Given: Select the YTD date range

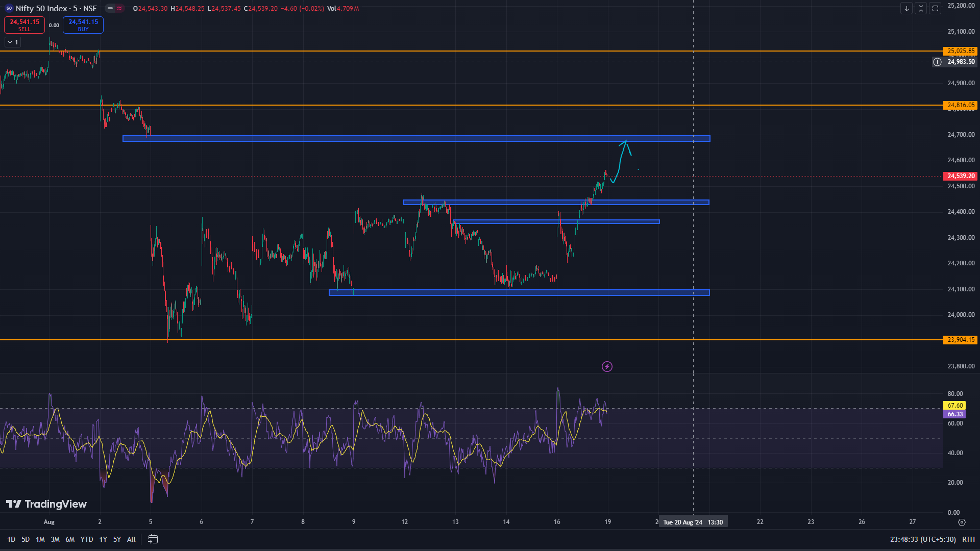Looking at the screenshot, I should (x=87, y=539).
